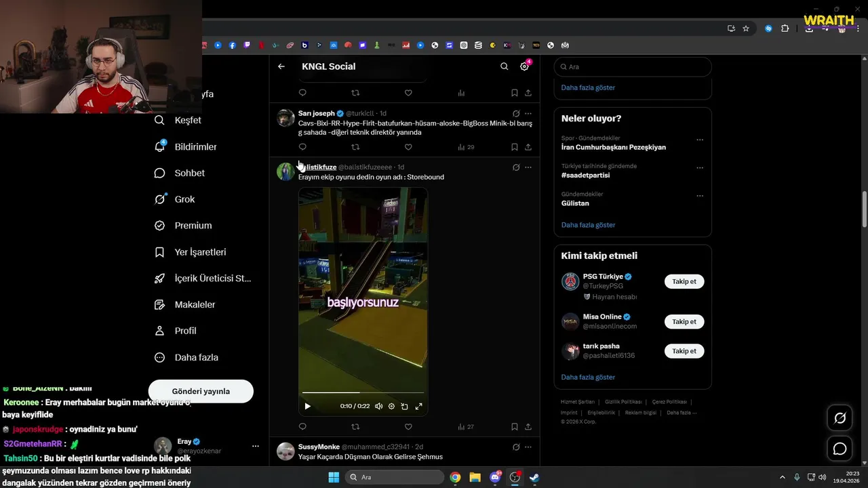The width and height of the screenshot is (868, 488).
Task: Open more options on SussyMonke's post
Action: pyautogui.click(x=528, y=447)
